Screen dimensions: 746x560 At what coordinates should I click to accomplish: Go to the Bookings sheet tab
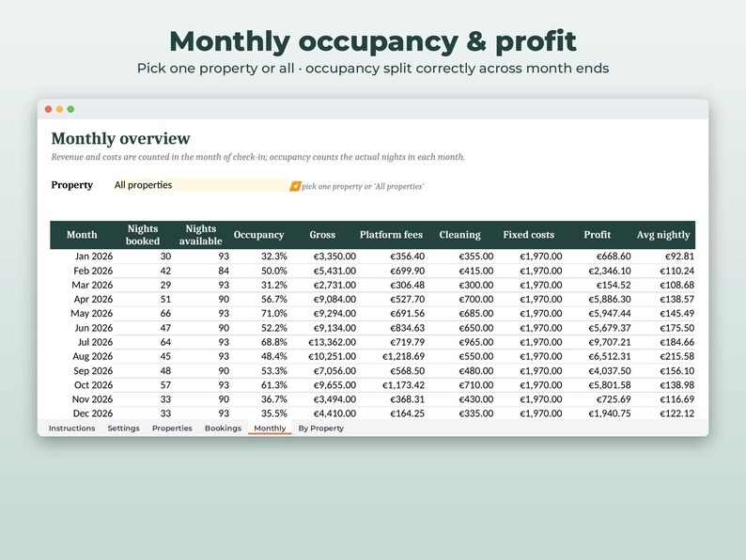[223, 428]
